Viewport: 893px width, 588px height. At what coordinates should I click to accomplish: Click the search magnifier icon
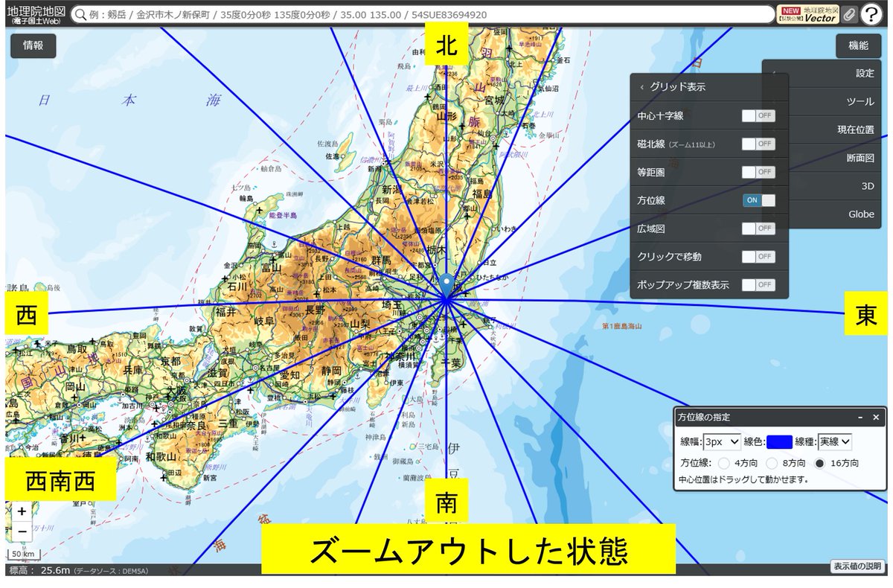coord(80,15)
